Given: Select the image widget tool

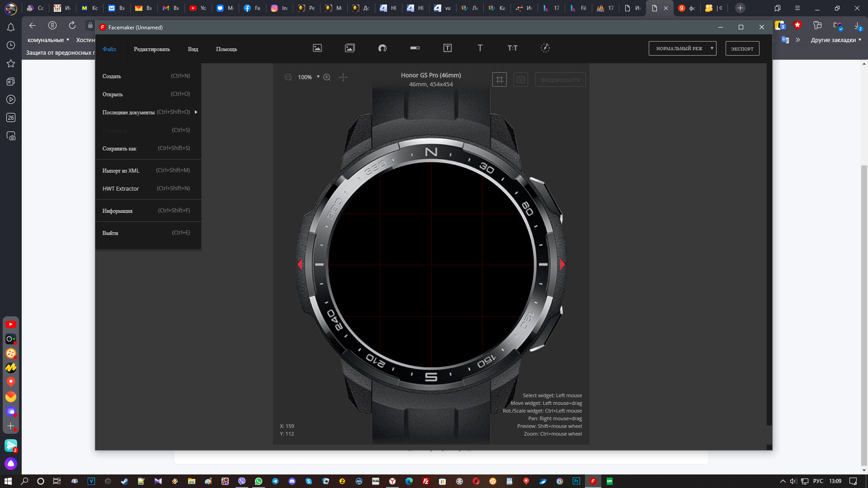Looking at the screenshot, I should pyautogui.click(x=317, y=48).
